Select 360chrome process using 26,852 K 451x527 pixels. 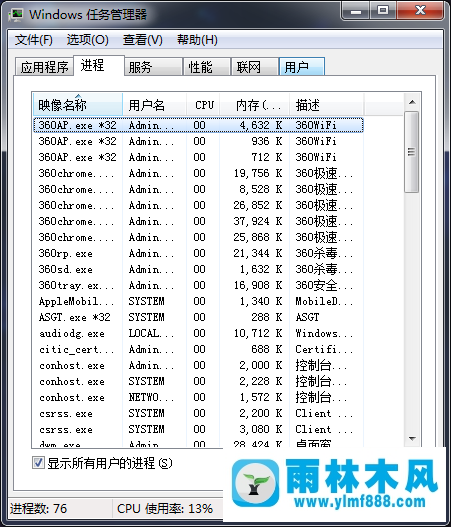[x=198, y=205]
